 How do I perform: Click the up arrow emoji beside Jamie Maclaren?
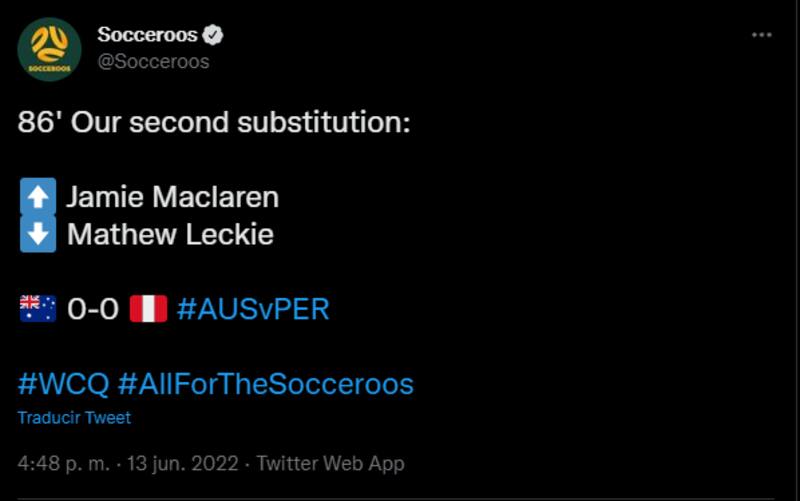pyautogui.click(x=38, y=197)
